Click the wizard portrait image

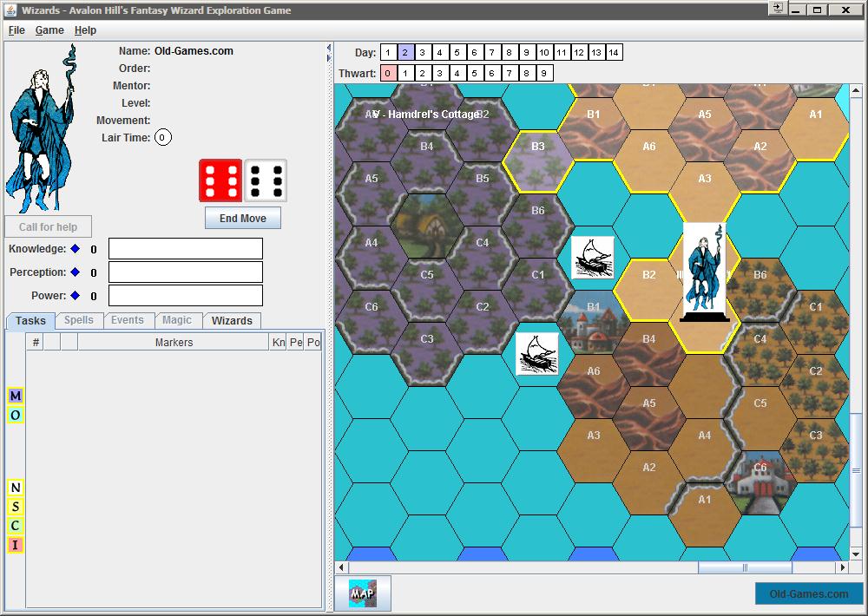tap(40, 128)
